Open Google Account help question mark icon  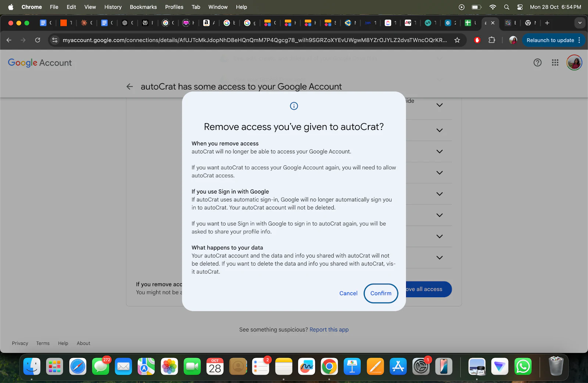537,63
